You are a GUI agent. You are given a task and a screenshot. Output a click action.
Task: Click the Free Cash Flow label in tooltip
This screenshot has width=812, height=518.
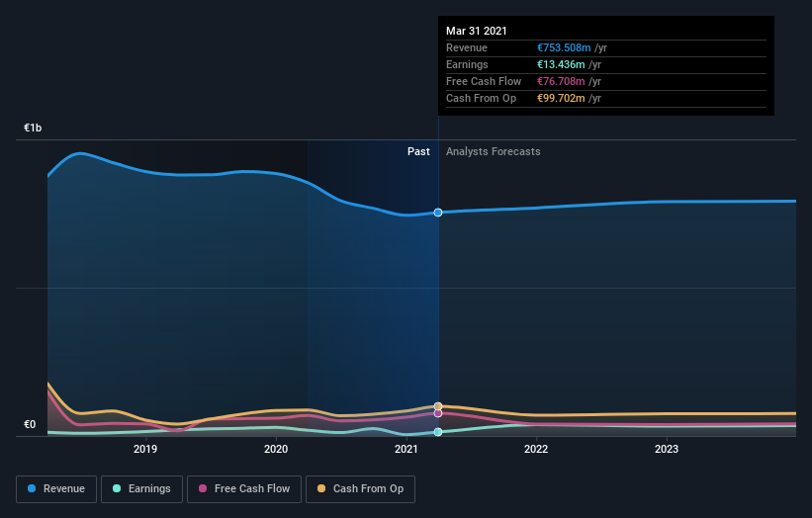[x=484, y=81]
